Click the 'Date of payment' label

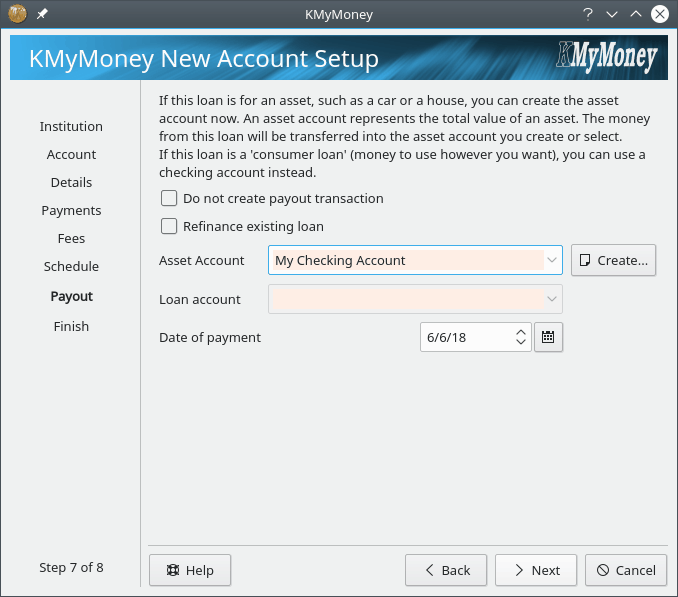pyautogui.click(x=210, y=338)
